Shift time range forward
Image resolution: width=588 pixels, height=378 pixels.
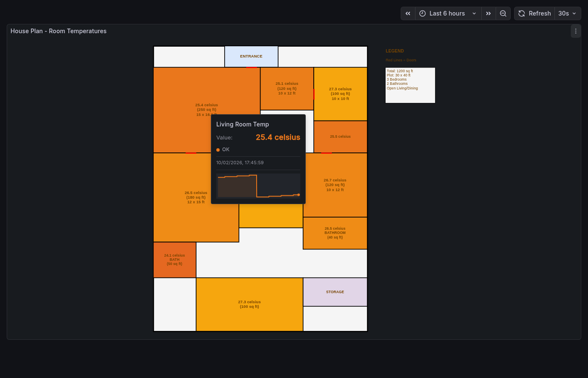pyautogui.click(x=488, y=13)
